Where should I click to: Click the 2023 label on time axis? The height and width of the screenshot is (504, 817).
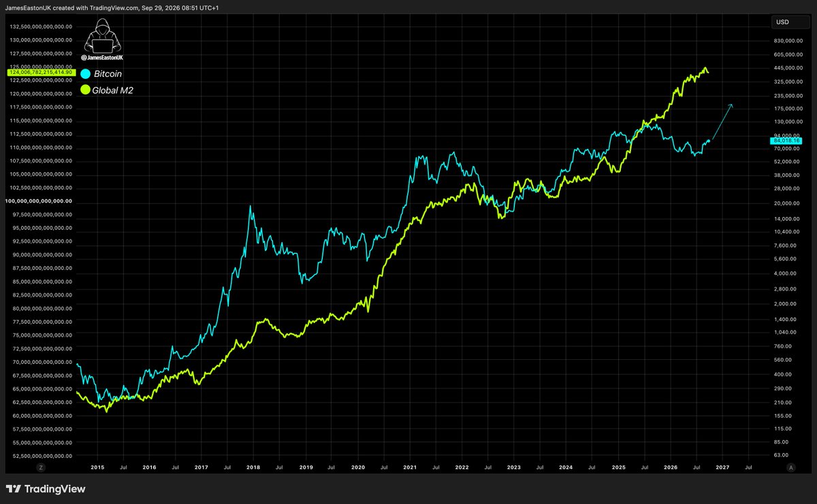pyautogui.click(x=514, y=467)
